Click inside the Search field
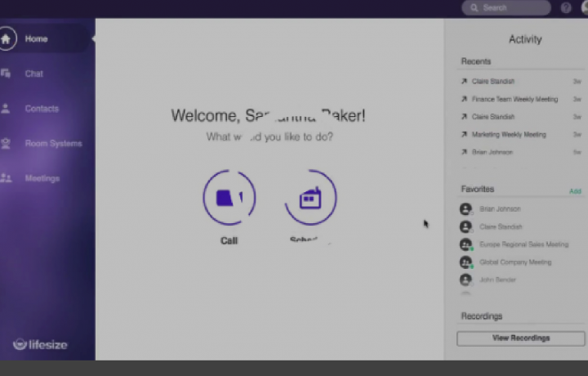588x376 pixels. coord(506,8)
